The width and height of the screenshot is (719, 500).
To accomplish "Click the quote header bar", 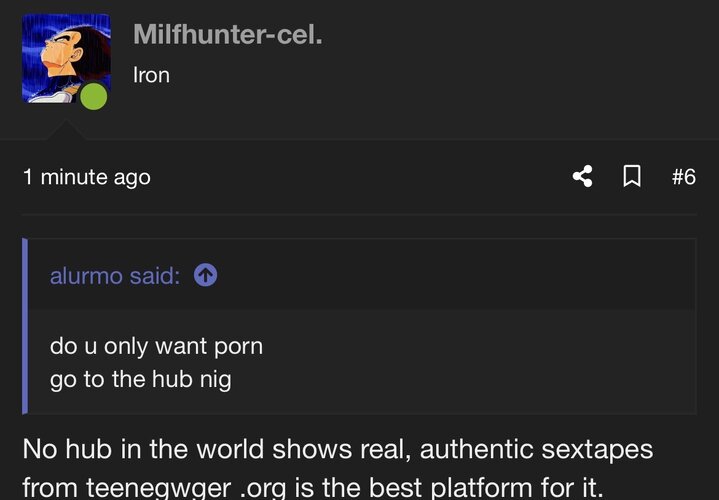I will 450,275.
